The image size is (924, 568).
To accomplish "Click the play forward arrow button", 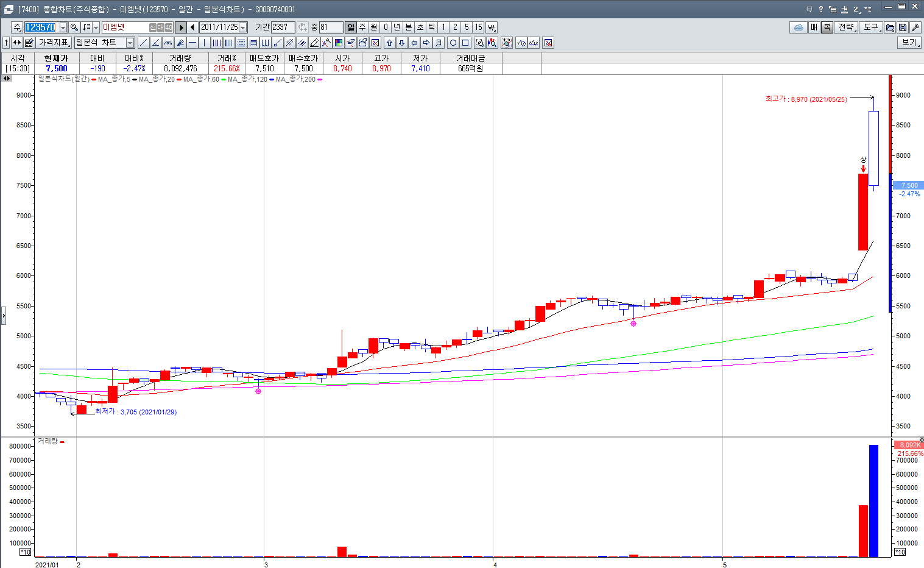I will coord(181,27).
